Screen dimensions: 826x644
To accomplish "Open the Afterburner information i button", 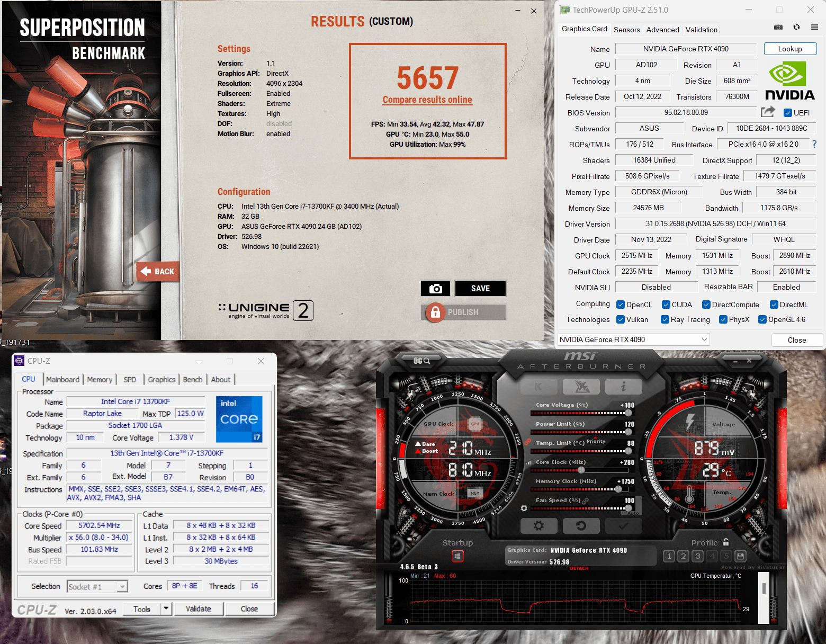I will pos(624,387).
